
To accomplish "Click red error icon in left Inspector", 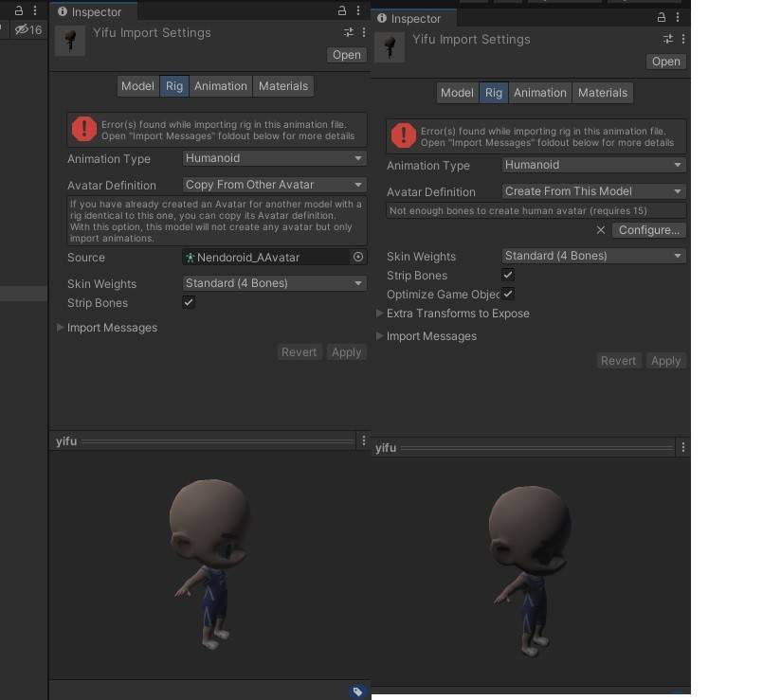I will (84, 130).
